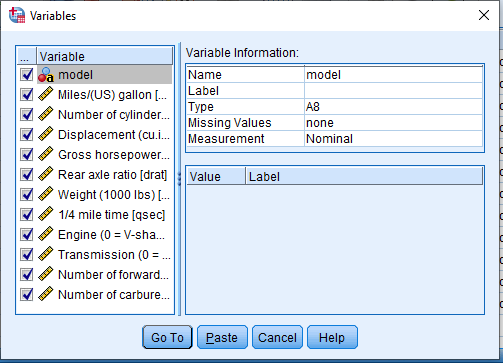Select the scale icon beside 1/4 mile time
The height and width of the screenshot is (363, 503).
point(46,214)
